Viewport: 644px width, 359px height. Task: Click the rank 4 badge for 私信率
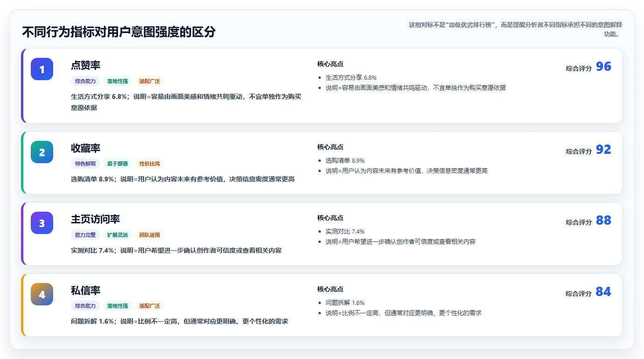pyautogui.click(x=42, y=294)
